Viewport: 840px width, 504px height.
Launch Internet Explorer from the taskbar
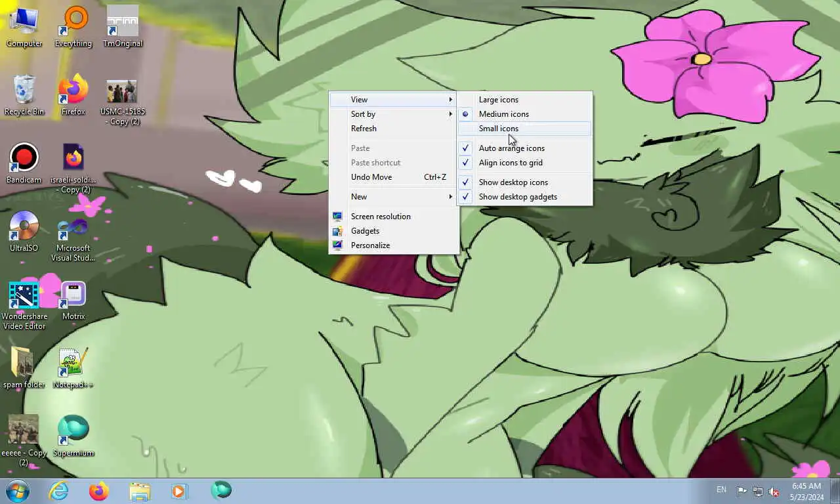tap(58, 491)
